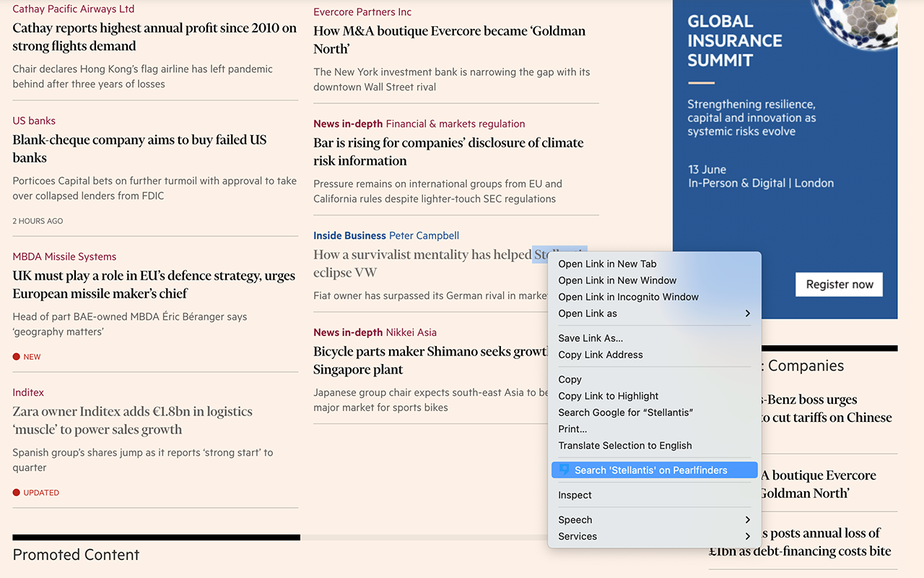
Task: Open Cathay highest annual profit article
Action: [154, 37]
